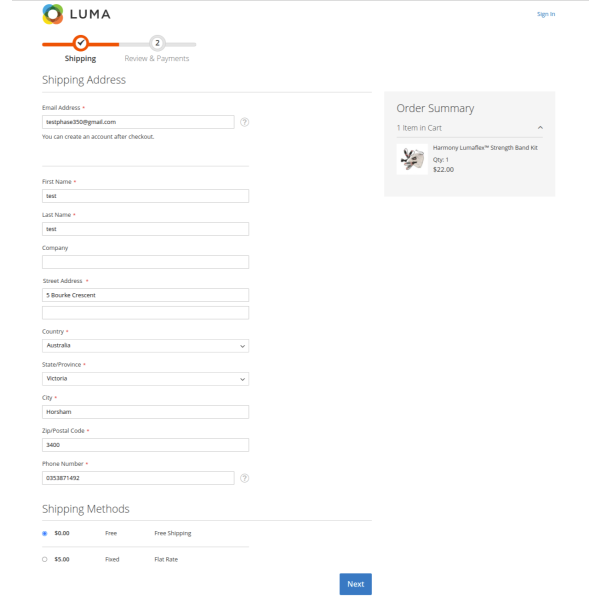
Task: Collapse the 1 Item in Cart section
Action: (x=540, y=128)
